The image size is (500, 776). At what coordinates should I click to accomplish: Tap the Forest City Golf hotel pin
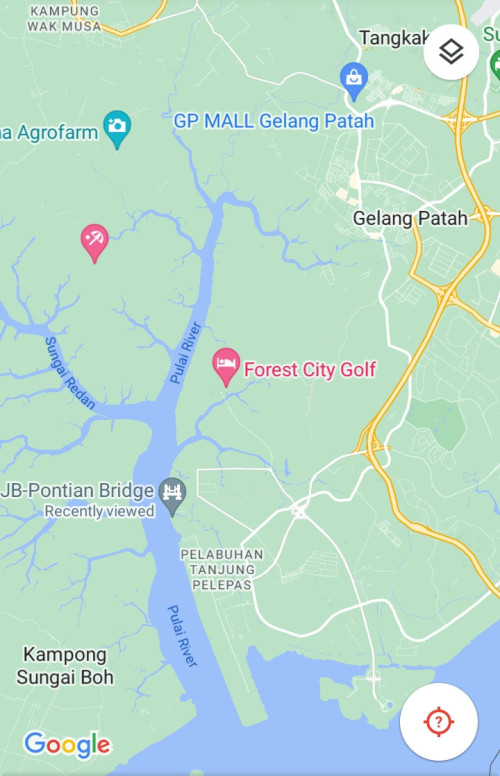pos(226,367)
